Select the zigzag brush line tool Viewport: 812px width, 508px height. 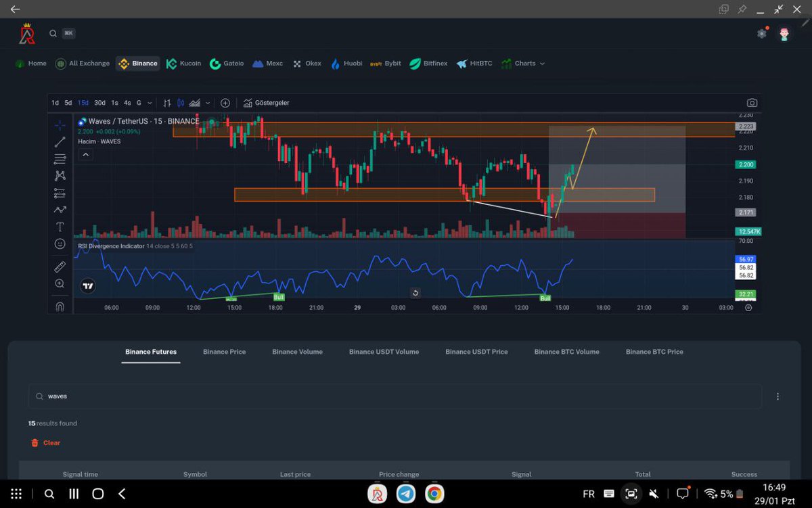pos(60,210)
